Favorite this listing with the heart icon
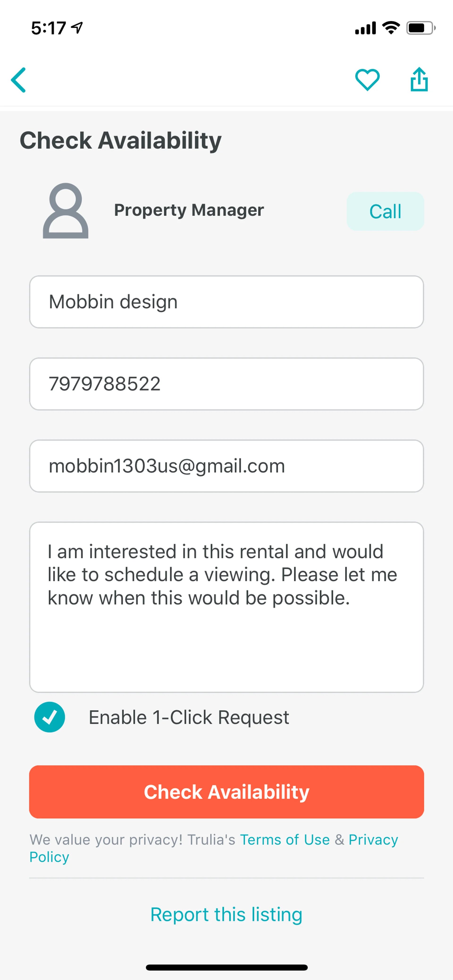The height and width of the screenshot is (980, 453). point(367,80)
